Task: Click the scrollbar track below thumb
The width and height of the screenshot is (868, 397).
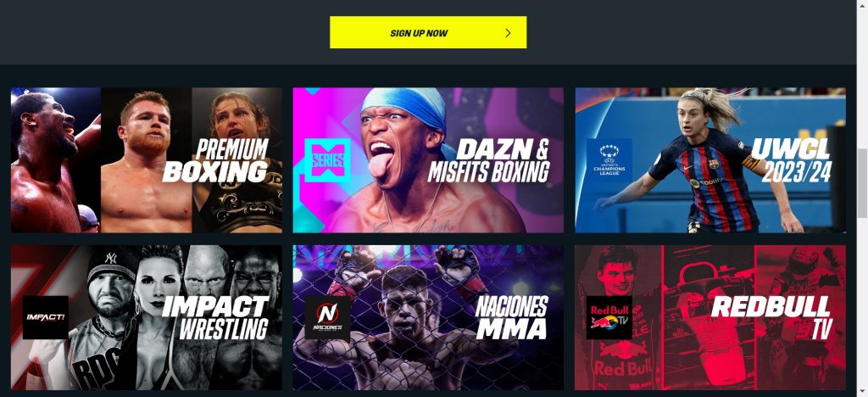Action: 862,302
